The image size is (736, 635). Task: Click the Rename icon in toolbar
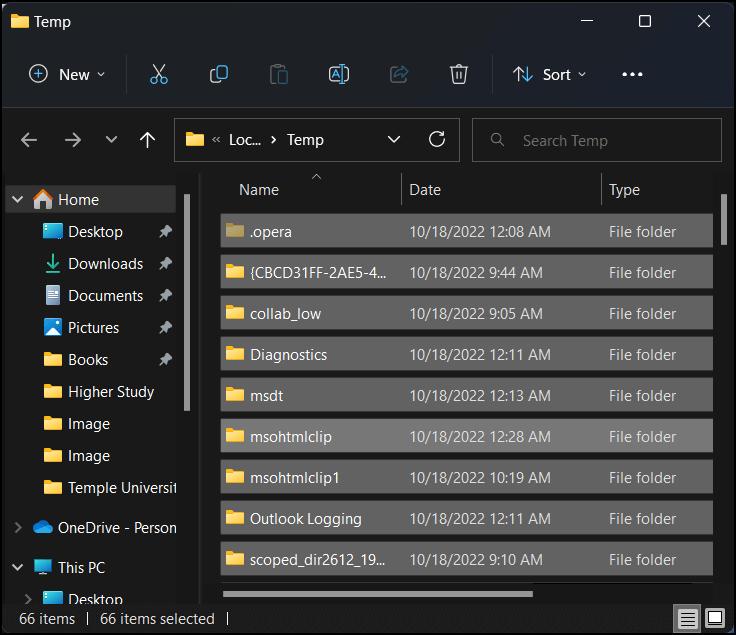[338, 74]
